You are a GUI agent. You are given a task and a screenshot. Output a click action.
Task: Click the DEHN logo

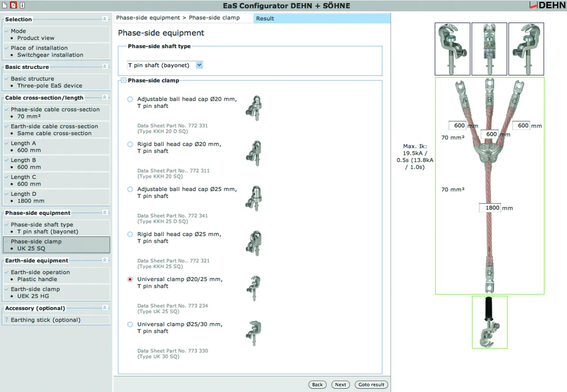point(547,6)
